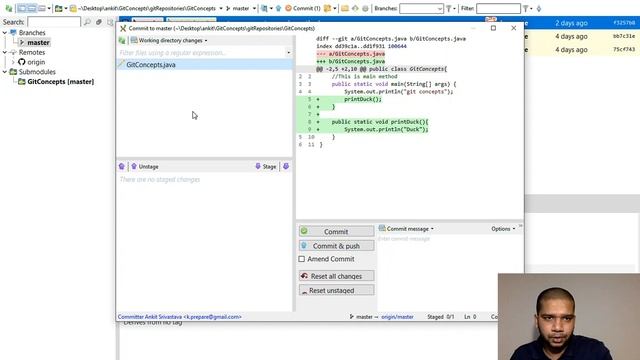640x360 pixels.
Task: Click commit hash 75cf743 in revision grid
Action: coord(624,50)
